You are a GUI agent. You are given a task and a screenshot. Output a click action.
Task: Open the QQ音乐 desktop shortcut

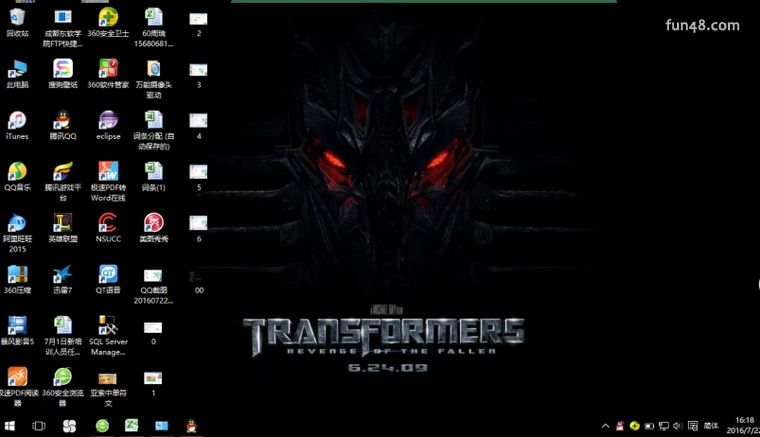[17, 172]
